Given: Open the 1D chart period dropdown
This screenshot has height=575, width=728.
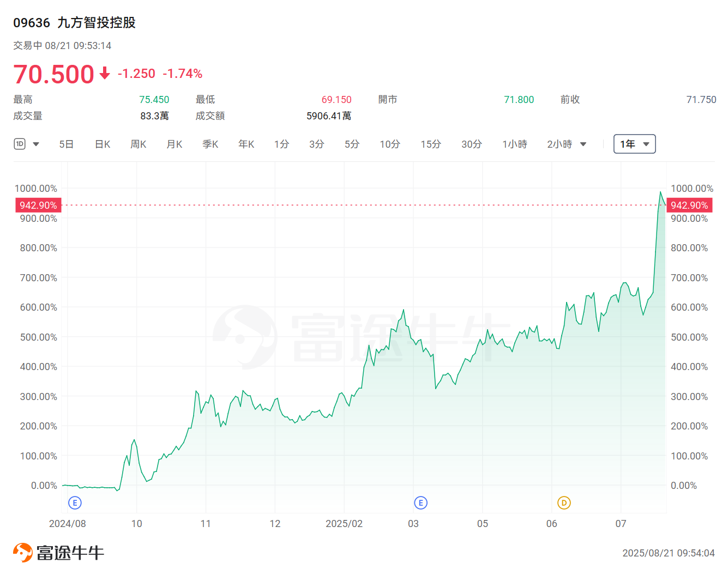Looking at the screenshot, I should pos(27,144).
